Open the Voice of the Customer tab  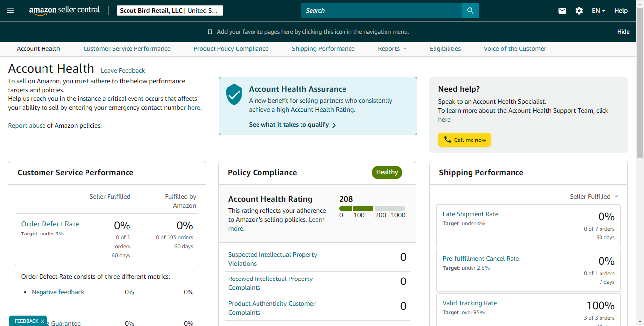click(x=515, y=48)
